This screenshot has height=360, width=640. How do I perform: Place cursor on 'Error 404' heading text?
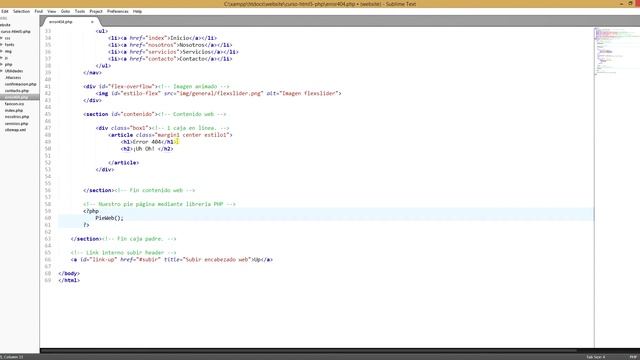pos(147,142)
